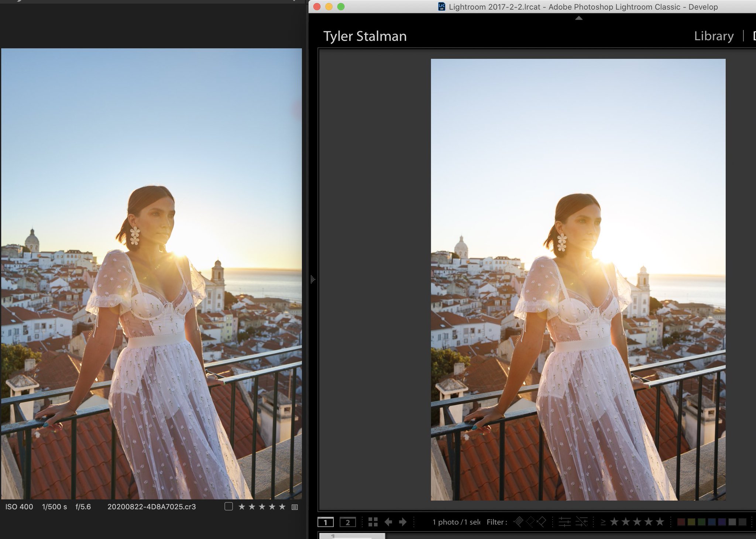Expand the top panel collapse arrow
The width and height of the screenshot is (756, 539).
point(578,18)
